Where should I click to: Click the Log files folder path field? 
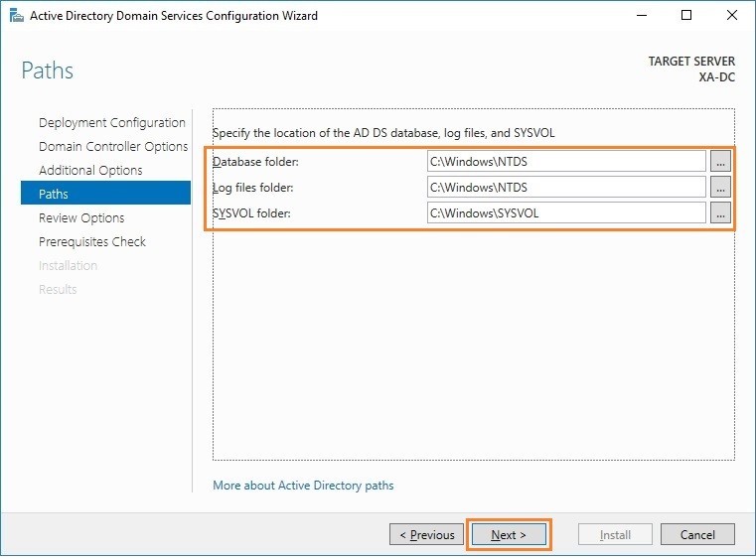[566, 187]
